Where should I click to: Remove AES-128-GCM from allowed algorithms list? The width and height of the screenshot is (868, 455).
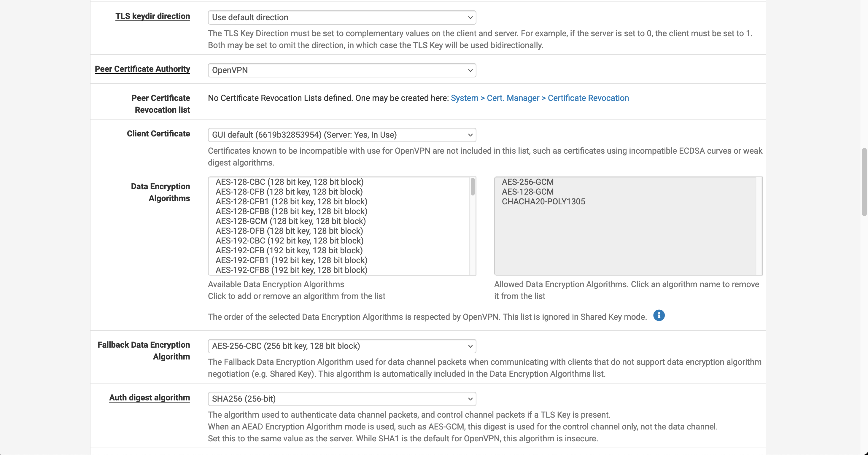[527, 192]
